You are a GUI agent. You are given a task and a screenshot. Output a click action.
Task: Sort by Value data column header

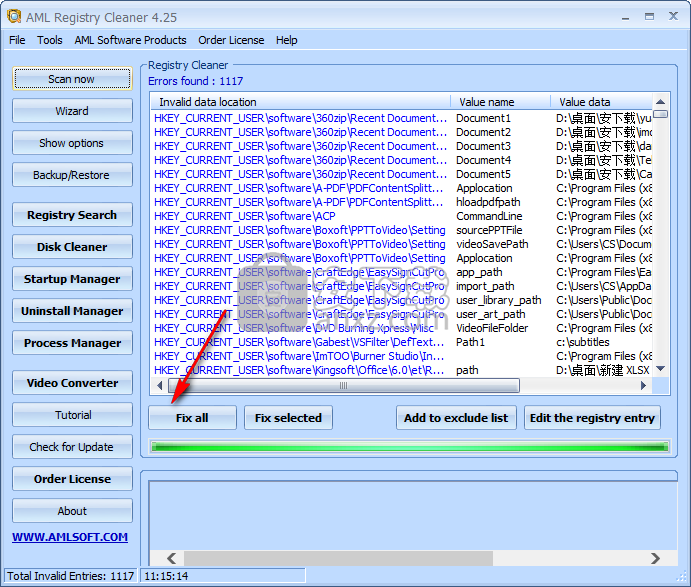601,102
